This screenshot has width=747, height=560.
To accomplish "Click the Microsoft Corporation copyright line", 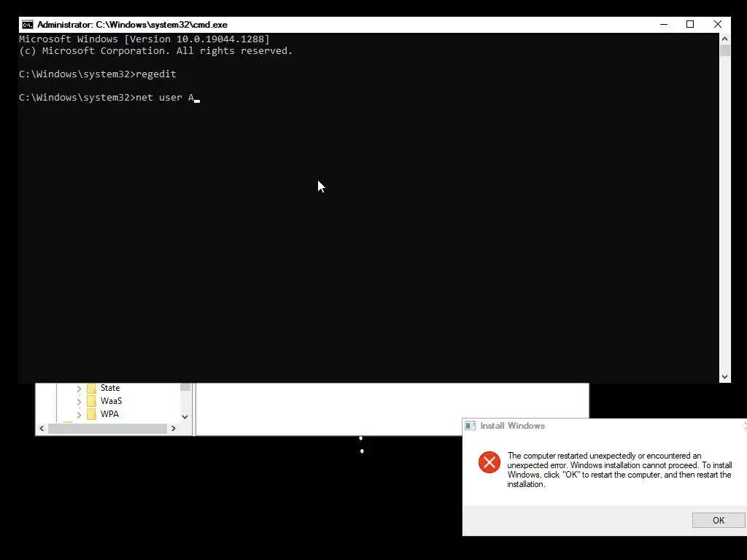I will pos(156,51).
